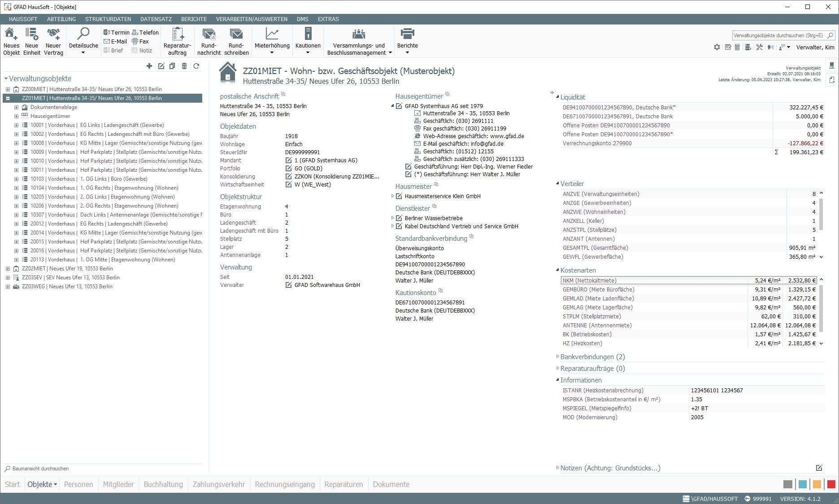Click the blue color square in the bottom bar
This screenshot has width=839, height=504.
coord(803,484)
